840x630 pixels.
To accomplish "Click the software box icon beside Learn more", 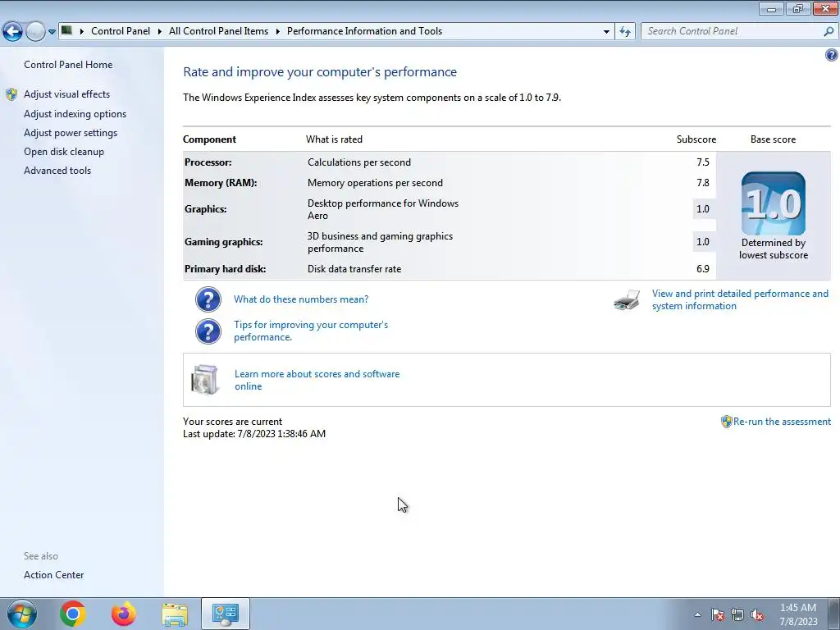I will coord(204,379).
